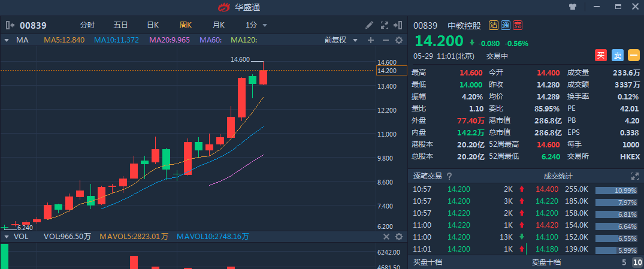This screenshot has width=644, height=269.
Task: Click the 5.99% volume distribution bar
Action: coord(617,250)
